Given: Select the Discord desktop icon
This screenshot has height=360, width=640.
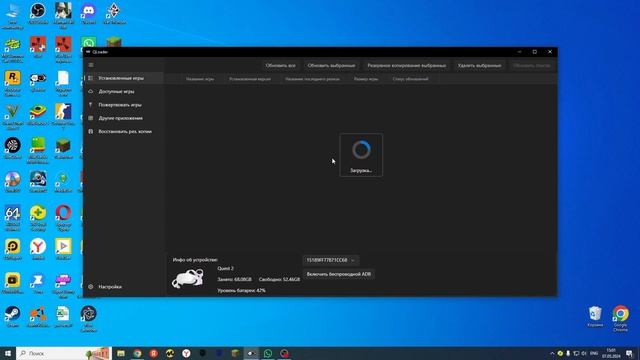Looking at the screenshot, I should point(88,14).
